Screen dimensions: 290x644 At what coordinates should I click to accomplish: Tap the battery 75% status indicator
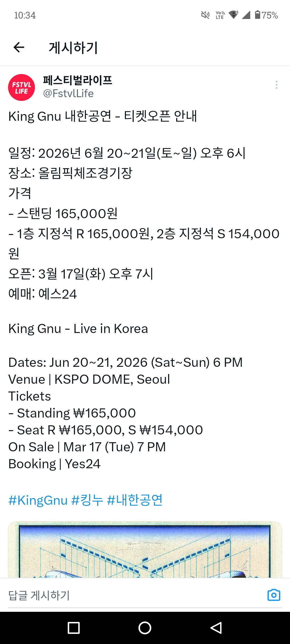pos(266,15)
